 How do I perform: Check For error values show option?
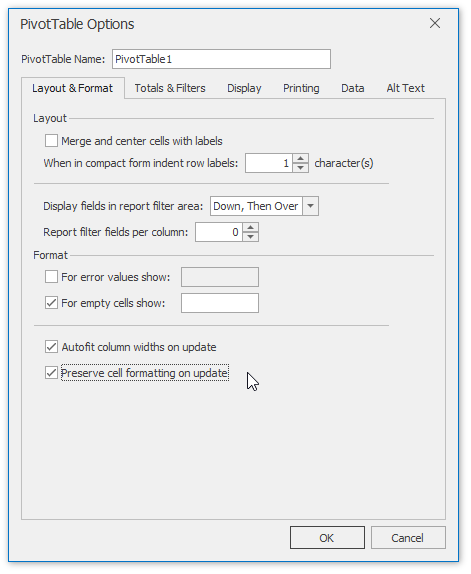pos(51,277)
